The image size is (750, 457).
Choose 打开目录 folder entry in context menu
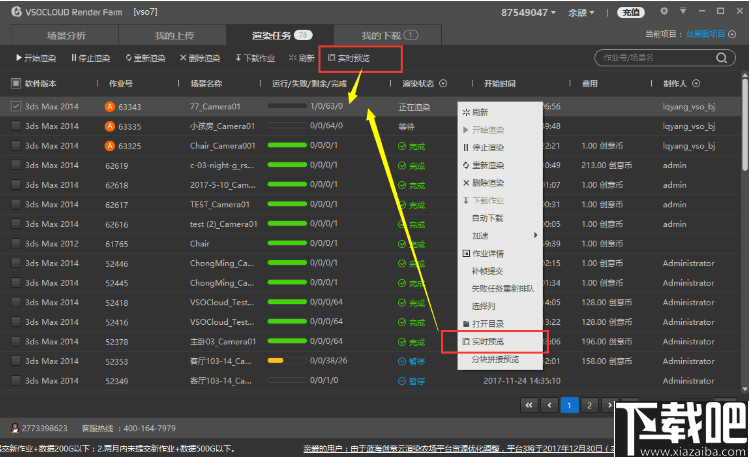(x=500, y=323)
